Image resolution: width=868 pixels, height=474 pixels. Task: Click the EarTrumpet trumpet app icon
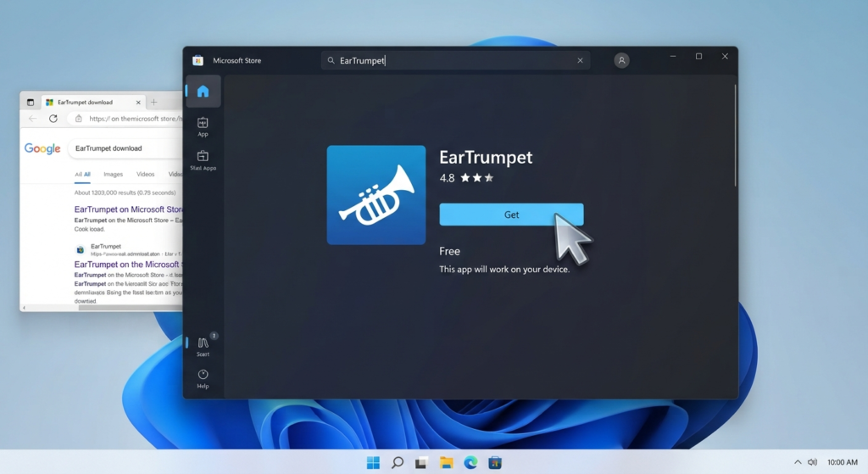[376, 195]
